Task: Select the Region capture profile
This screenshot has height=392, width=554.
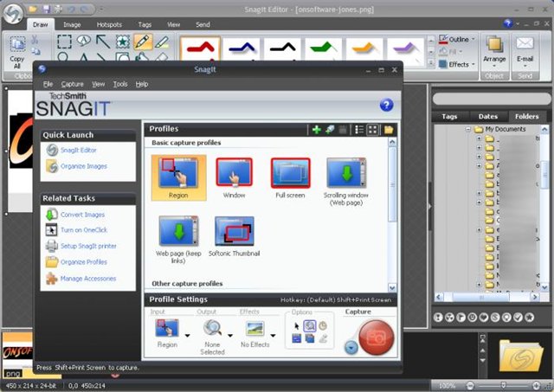Action: [x=179, y=177]
